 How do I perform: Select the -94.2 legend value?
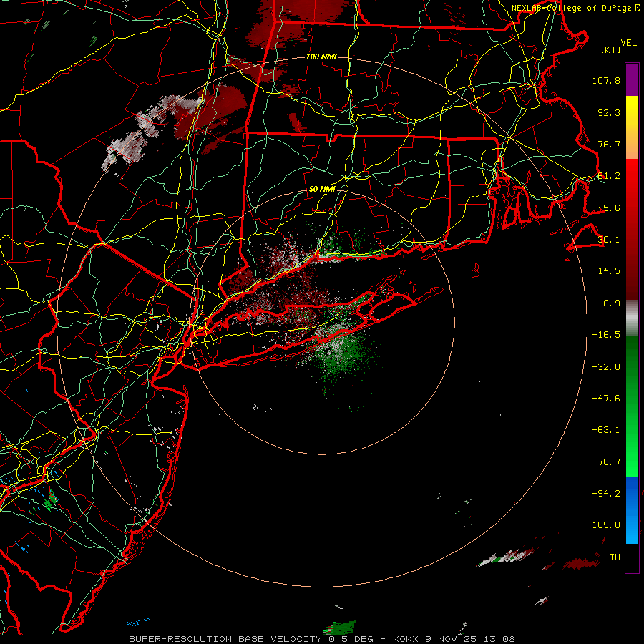click(606, 493)
